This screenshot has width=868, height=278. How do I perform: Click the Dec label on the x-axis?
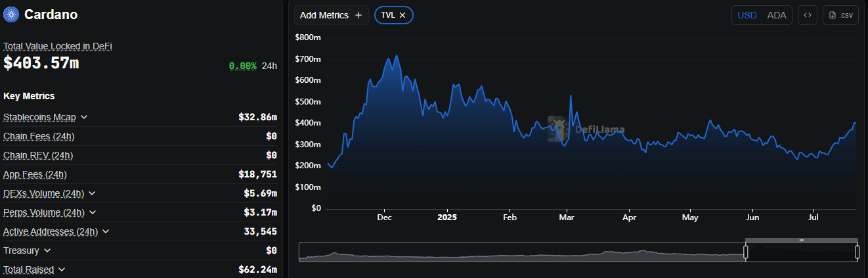pos(385,218)
